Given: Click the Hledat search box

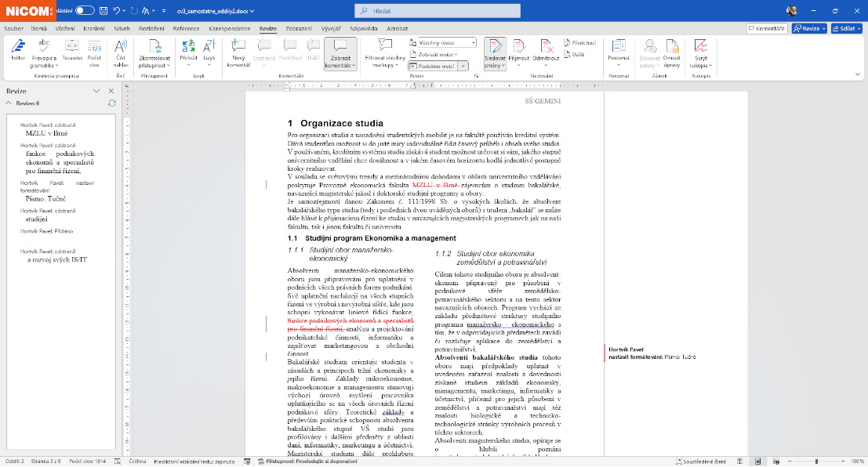Looking at the screenshot, I should [438, 10].
